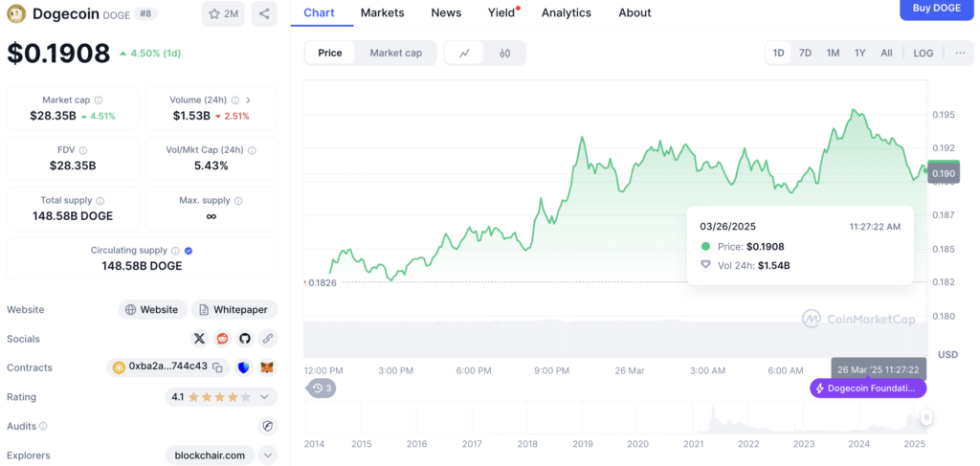The height and width of the screenshot is (466, 980).
Task: Open the Audits shield icon
Action: pyautogui.click(x=268, y=426)
